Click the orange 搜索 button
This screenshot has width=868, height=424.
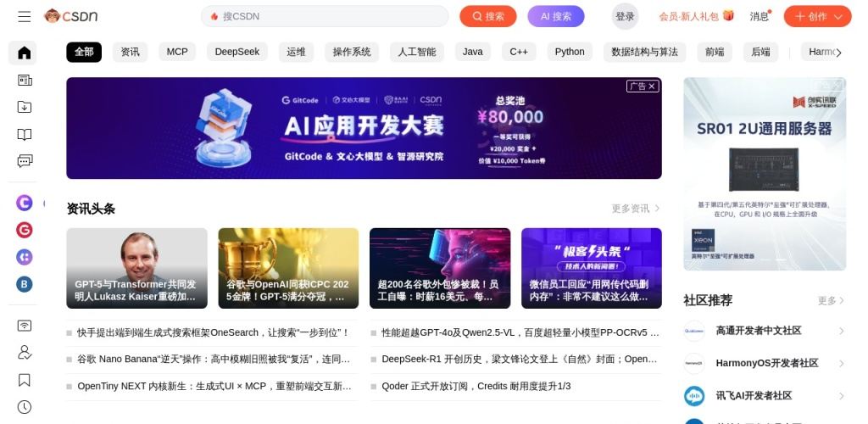point(487,17)
